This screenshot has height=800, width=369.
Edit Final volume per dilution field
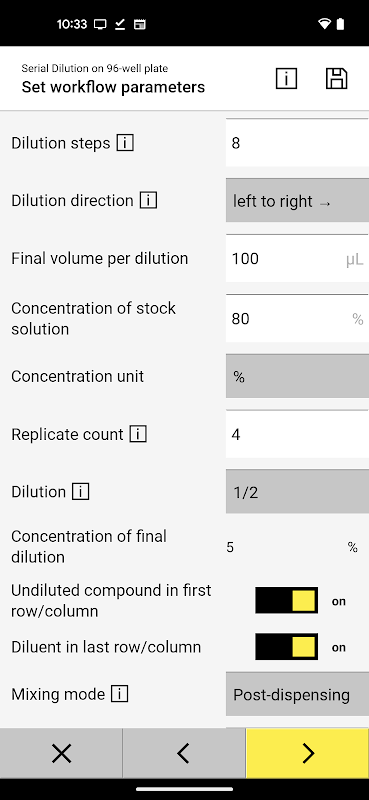coord(298,259)
